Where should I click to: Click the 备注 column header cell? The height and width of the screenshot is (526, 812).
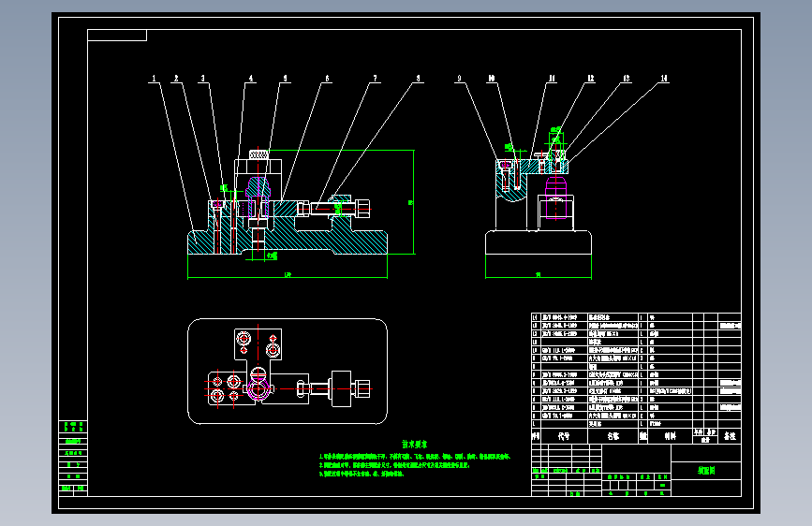(730, 436)
